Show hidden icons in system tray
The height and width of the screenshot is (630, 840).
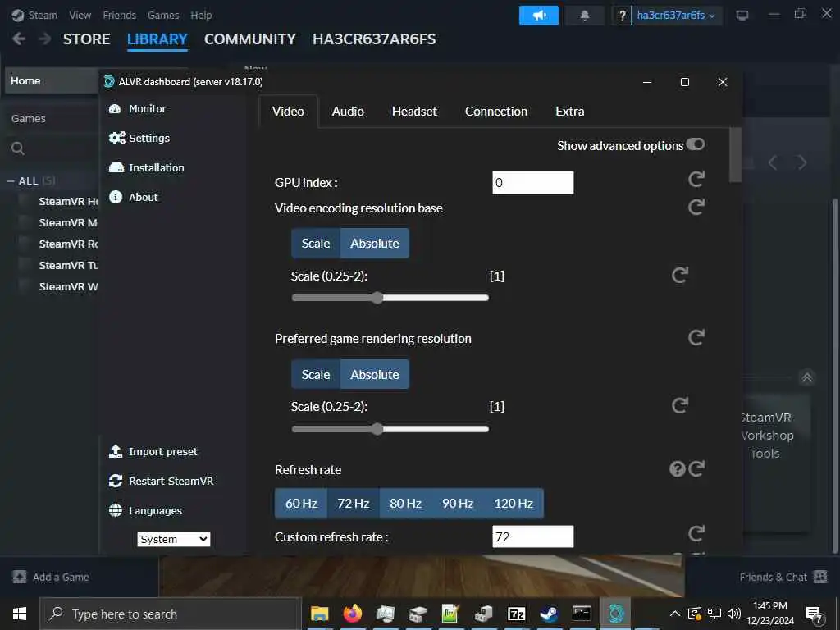675,614
